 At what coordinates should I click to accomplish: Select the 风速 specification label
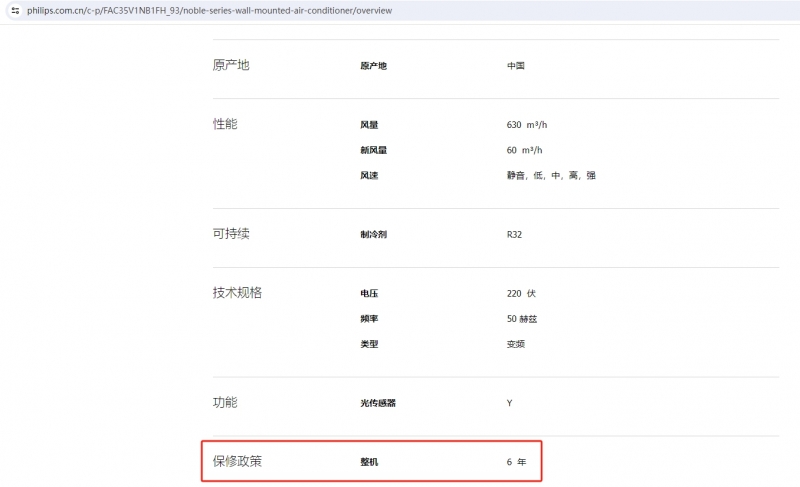pyautogui.click(x=369, y=175)
